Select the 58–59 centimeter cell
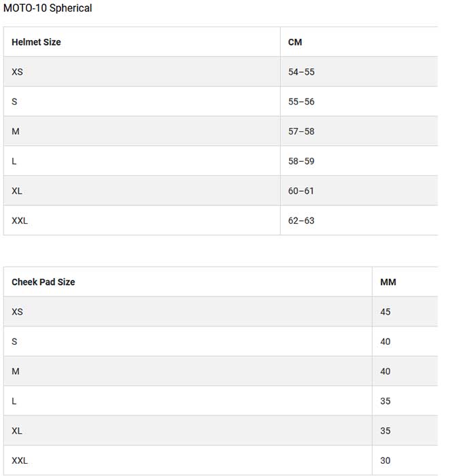 (x=301, y=161)
